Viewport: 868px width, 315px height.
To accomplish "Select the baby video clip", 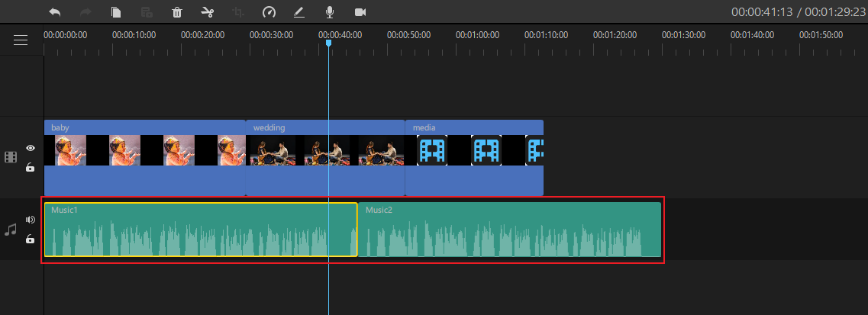I will tap(144, 157).
